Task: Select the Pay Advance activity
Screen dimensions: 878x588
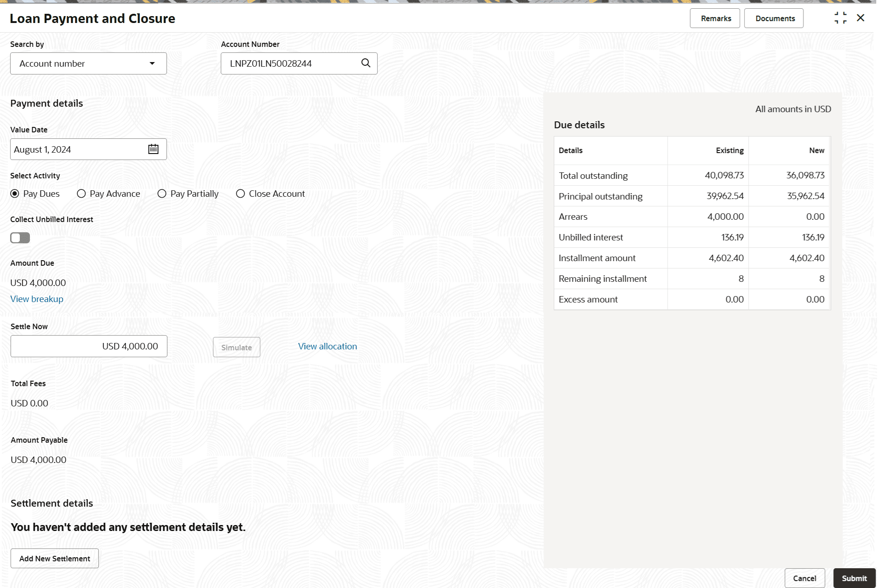Action: [81, 194]
